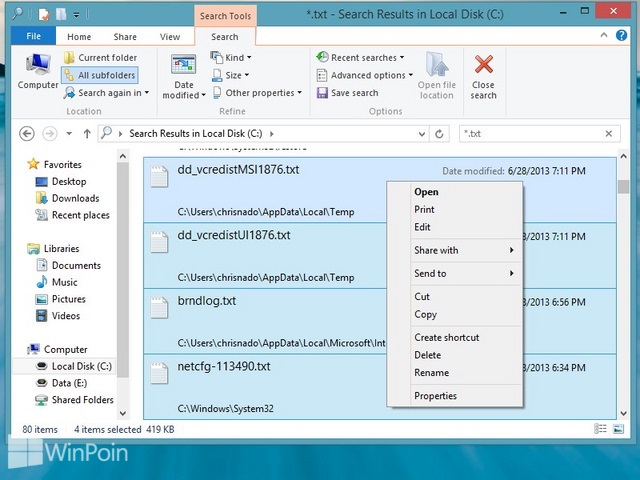
Task: Click the Up one level arrow
Action: pos(87,133)
